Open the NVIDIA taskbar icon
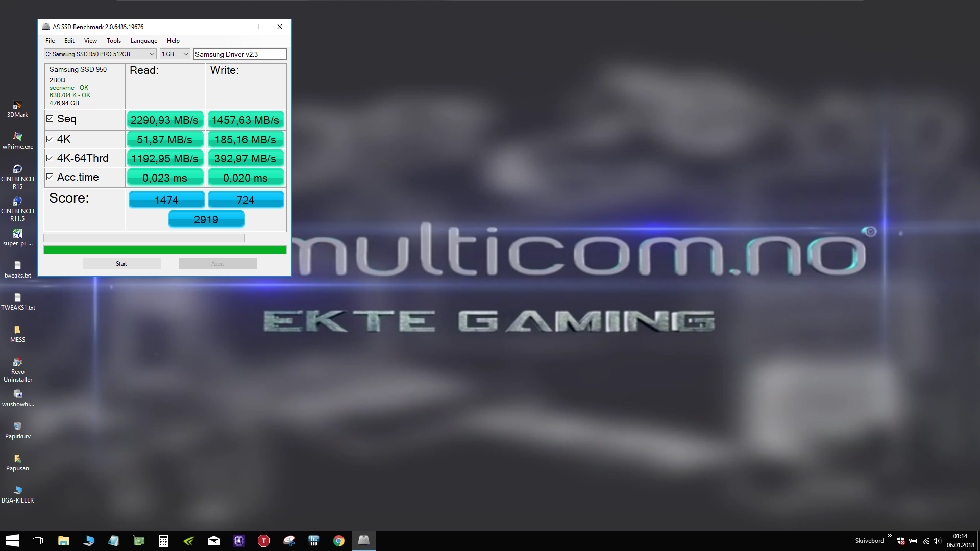Screen dimensions: 980x551 189,541
